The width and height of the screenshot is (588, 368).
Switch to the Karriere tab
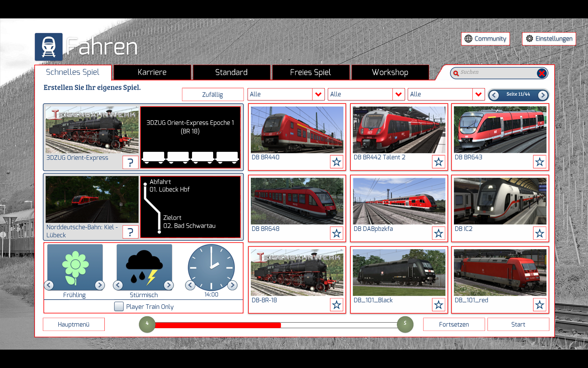click(x=152, y=72)
